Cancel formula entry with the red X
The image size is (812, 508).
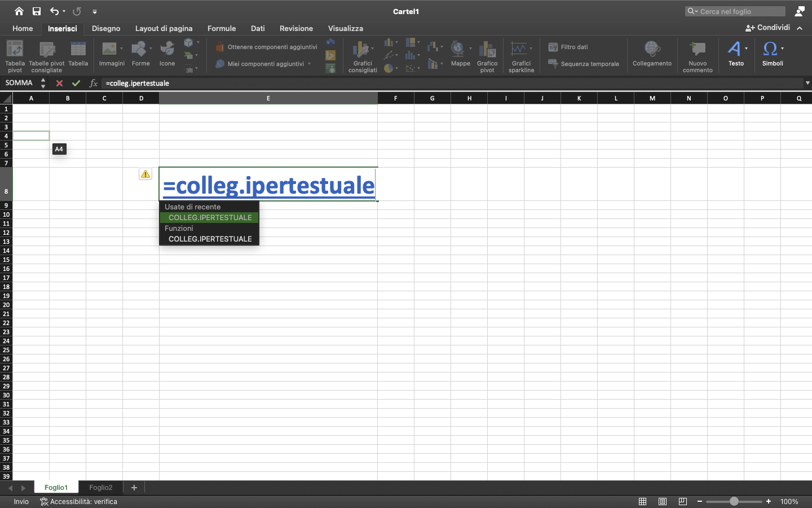pos(59,83)
